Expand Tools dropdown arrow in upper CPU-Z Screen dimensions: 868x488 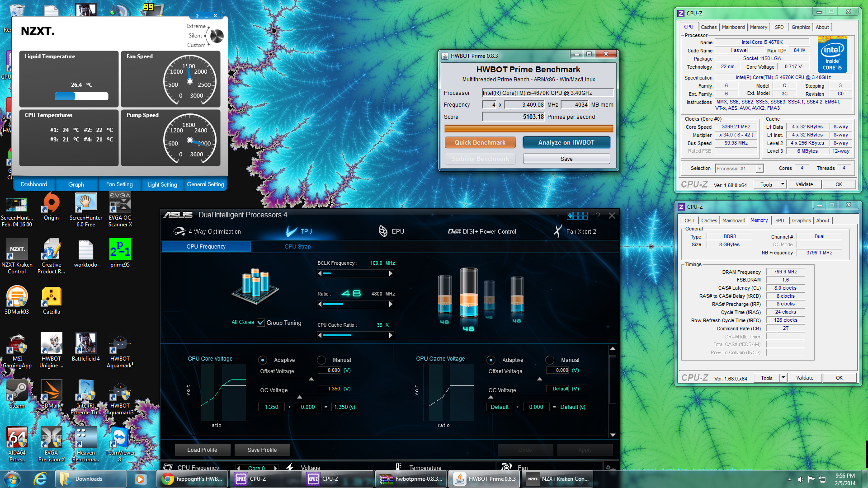[x=783, y=184]
